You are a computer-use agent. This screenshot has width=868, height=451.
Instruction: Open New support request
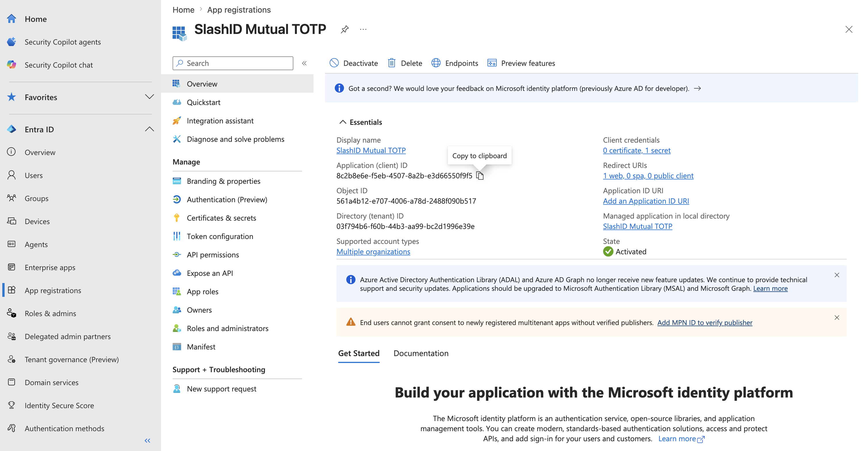pyautogui.click(x=221, y=389)
